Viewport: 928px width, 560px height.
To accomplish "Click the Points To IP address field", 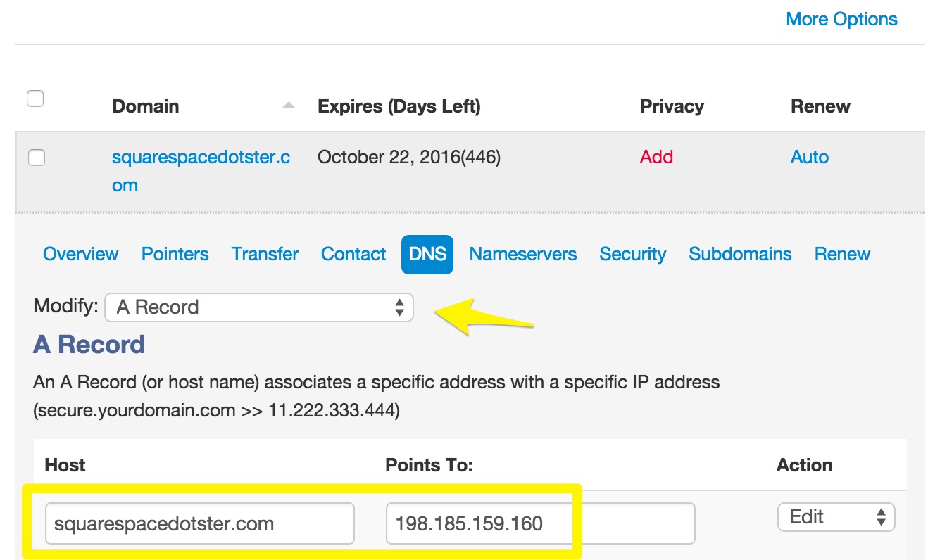I will [539, 523].
